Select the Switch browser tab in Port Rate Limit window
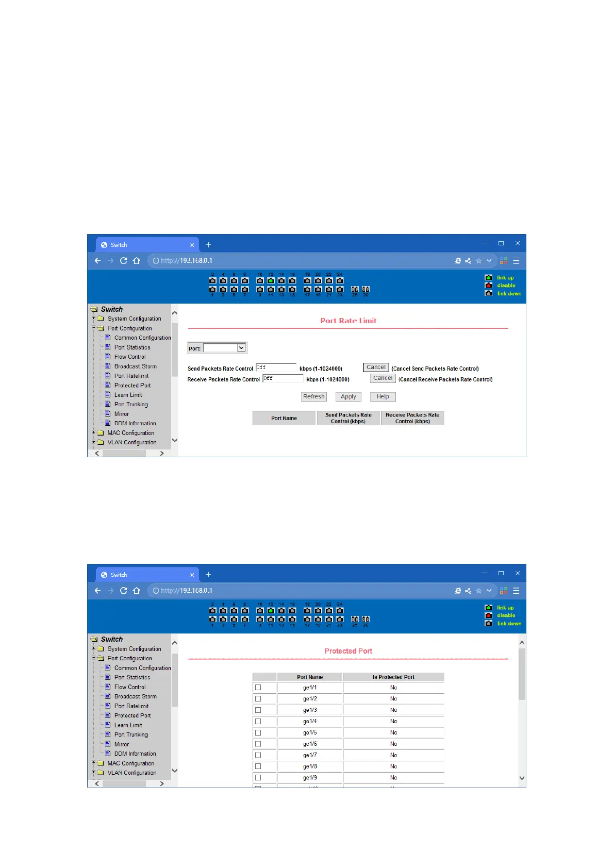Viewport: 614px width, 868px height. point(147,245)
